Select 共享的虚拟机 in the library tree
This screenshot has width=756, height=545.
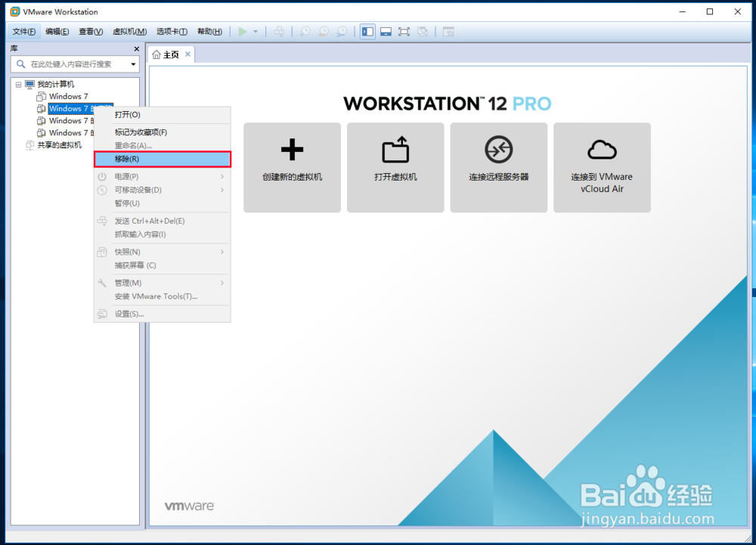pyautogui.click(x=59, y=144)
